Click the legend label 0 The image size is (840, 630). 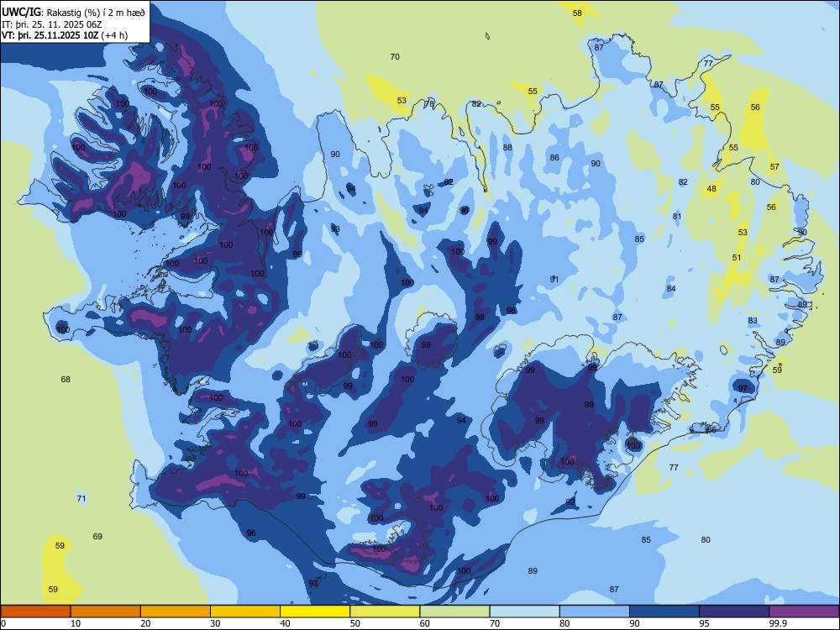tap(3, 623)
